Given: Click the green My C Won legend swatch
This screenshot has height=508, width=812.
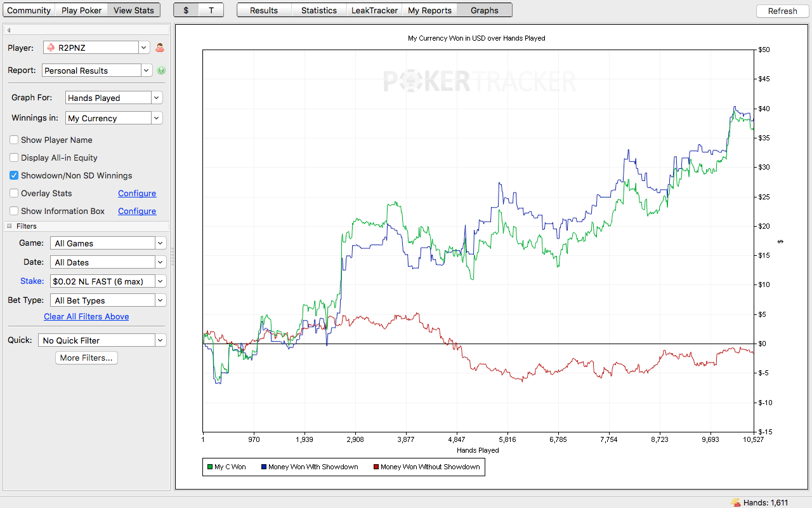Looking at the screenshot, I should (x=210, y=467).
